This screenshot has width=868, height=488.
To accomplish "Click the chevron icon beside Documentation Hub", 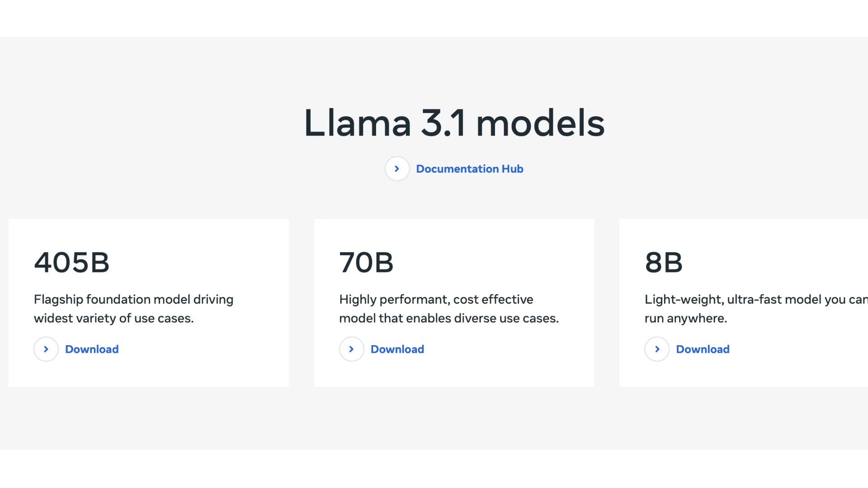I will click(x=397, y=169).
